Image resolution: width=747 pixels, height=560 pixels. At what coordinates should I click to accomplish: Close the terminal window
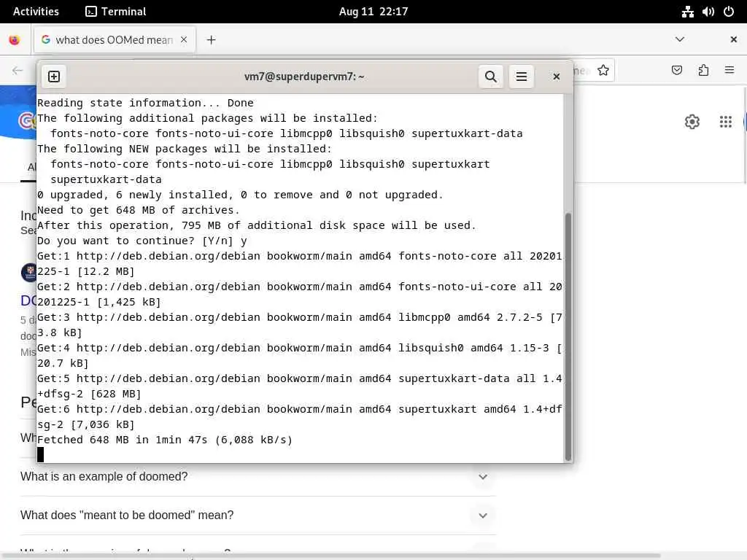point(556,77)
